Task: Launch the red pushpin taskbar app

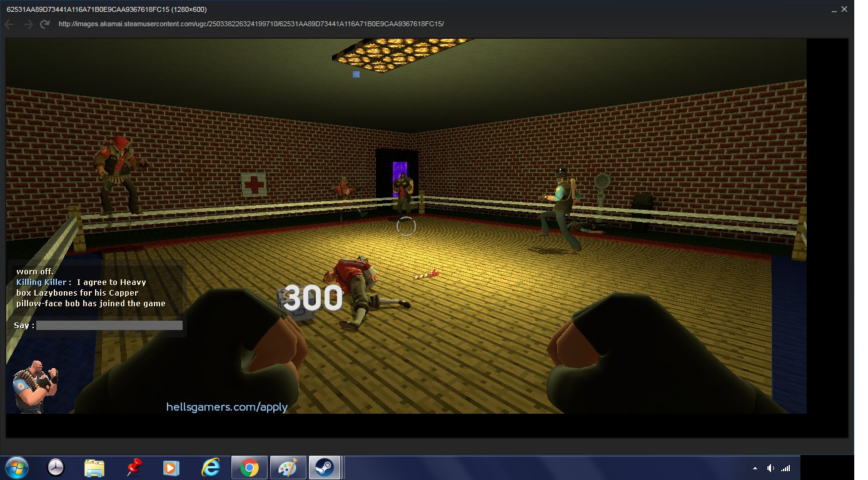Action: tap(134, 467)
